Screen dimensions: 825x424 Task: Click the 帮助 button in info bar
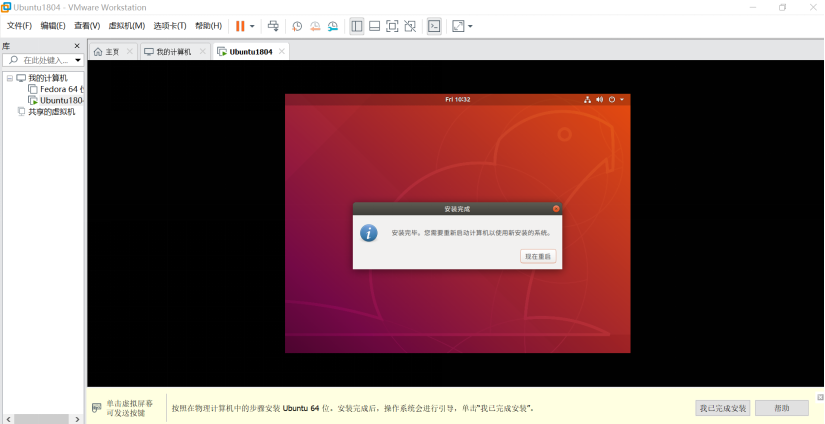782,408
